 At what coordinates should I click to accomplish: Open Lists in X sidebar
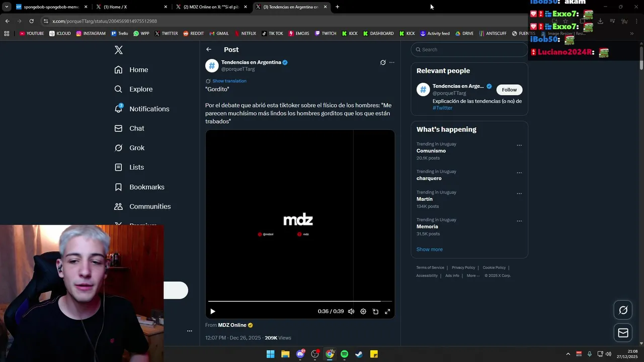[129, 167]
